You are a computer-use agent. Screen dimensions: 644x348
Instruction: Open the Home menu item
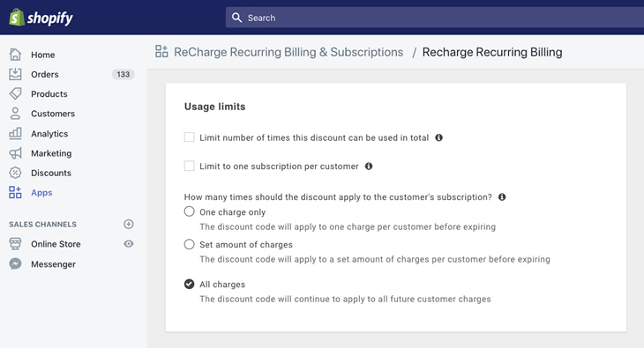click(x=42, y=55)
